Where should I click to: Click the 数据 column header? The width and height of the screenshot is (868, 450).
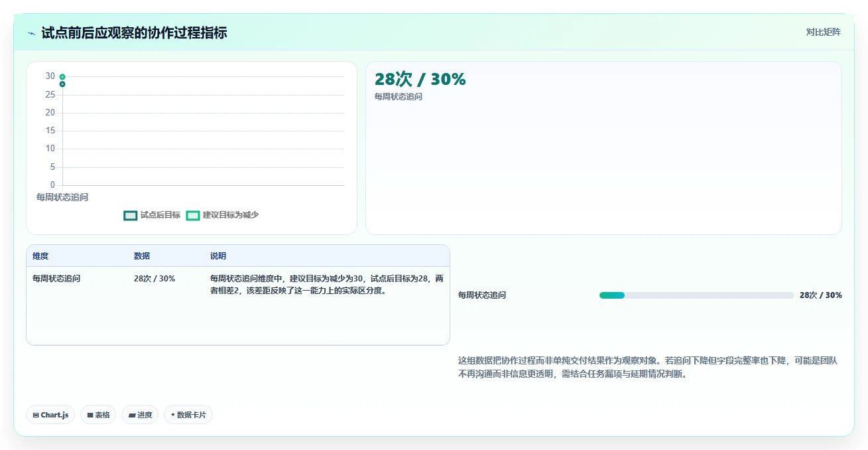(x=142, y=256)
